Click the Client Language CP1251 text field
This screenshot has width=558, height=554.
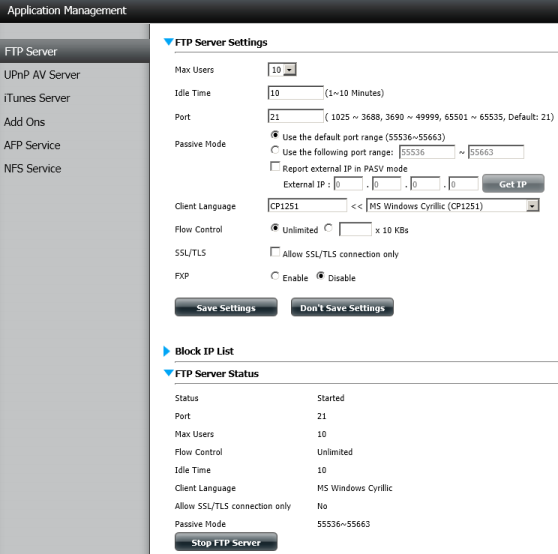307,206
